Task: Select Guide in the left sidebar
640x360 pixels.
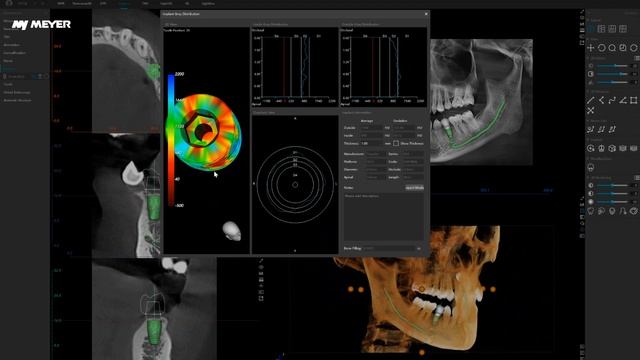Action: click(x=8, y=84)
